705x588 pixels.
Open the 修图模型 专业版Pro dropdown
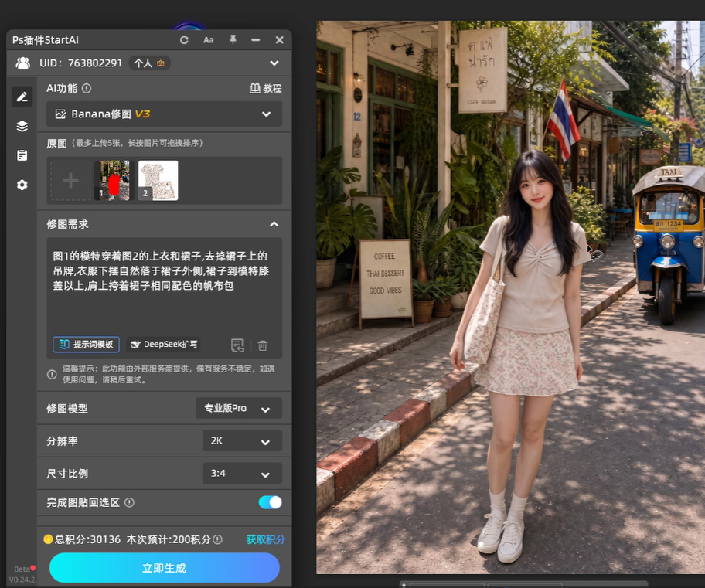(239, 408)
